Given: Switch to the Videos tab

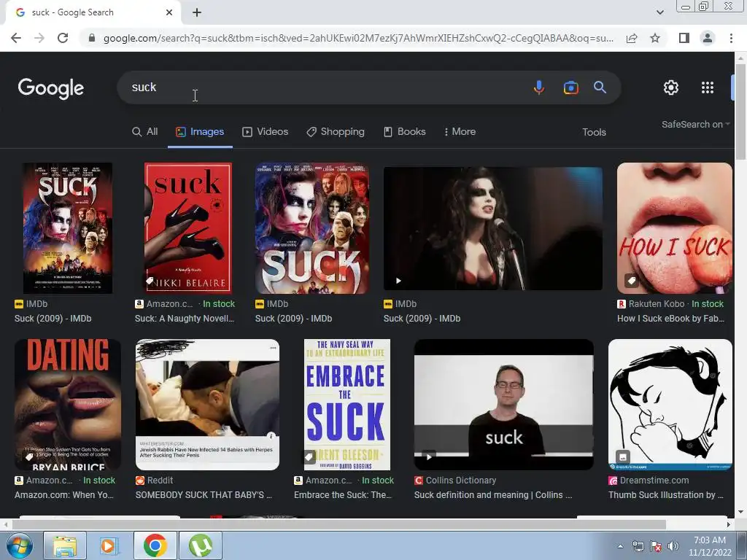Looking at the screenshot, I should [x=266, y=132].
